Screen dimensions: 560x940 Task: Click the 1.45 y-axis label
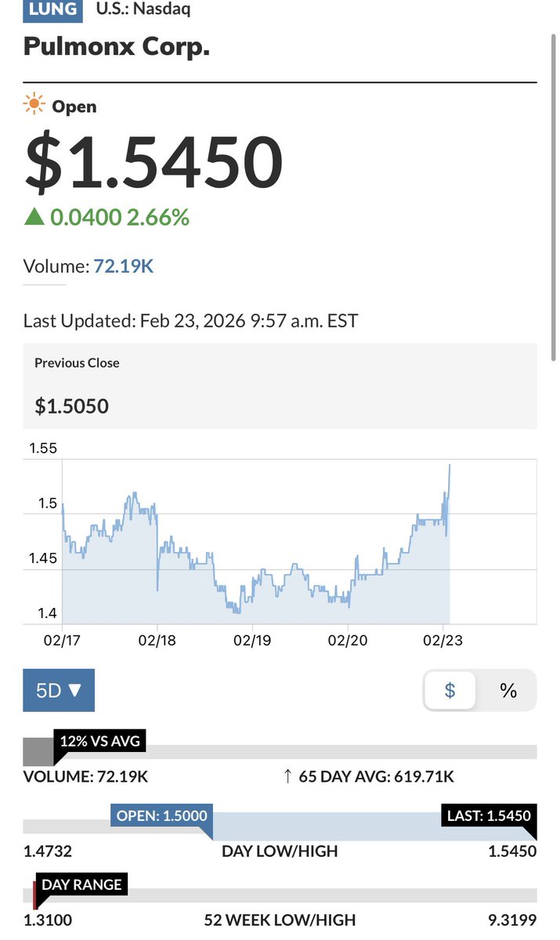pos(43,559)
